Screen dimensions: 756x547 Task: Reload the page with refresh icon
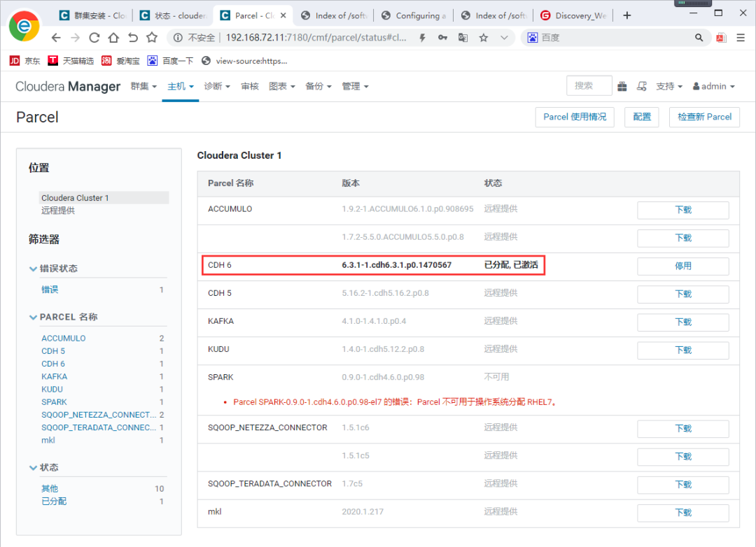click(94, 38)
